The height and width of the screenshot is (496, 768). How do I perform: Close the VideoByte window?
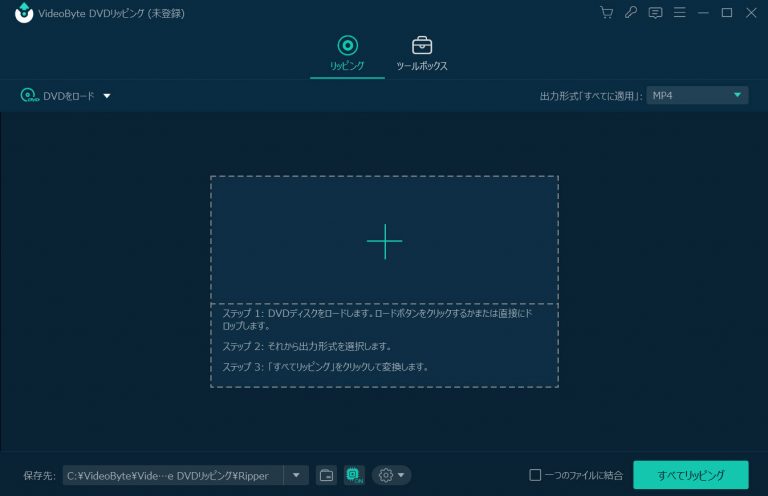coord(751,13)
